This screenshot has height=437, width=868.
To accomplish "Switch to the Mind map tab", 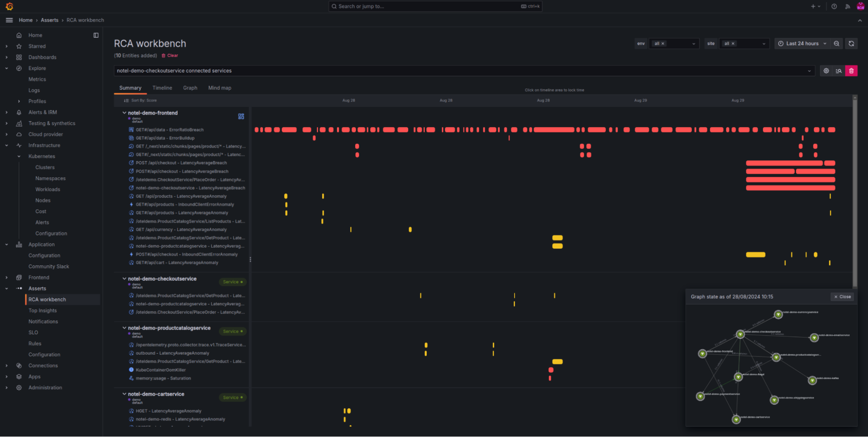I will pos(219,88).
